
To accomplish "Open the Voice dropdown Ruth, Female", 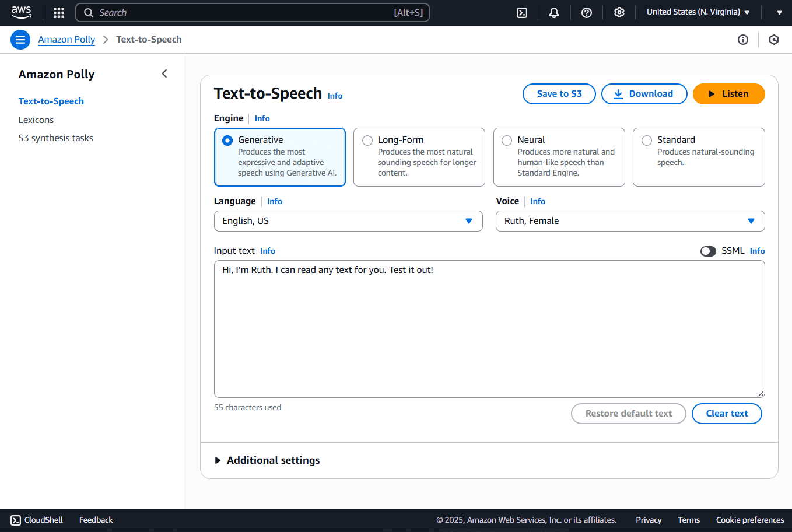I will [x=630, y=221].
